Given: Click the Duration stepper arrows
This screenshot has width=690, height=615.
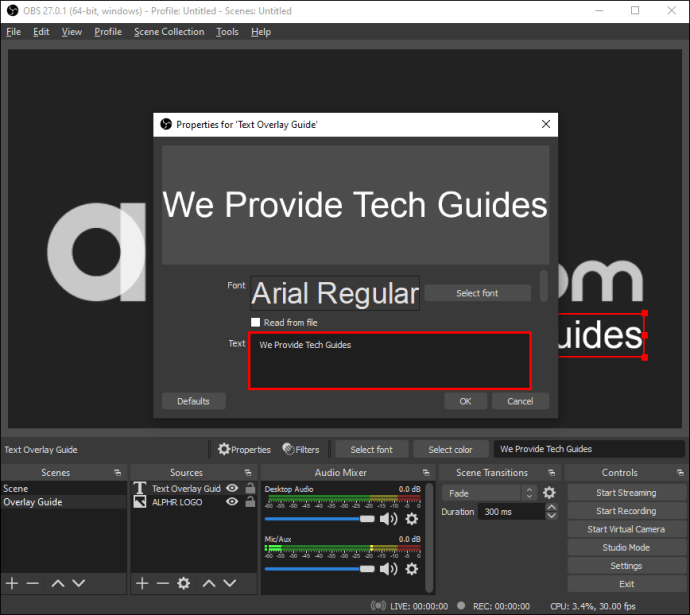Looking at the screenshot, I should click(551, 511).
